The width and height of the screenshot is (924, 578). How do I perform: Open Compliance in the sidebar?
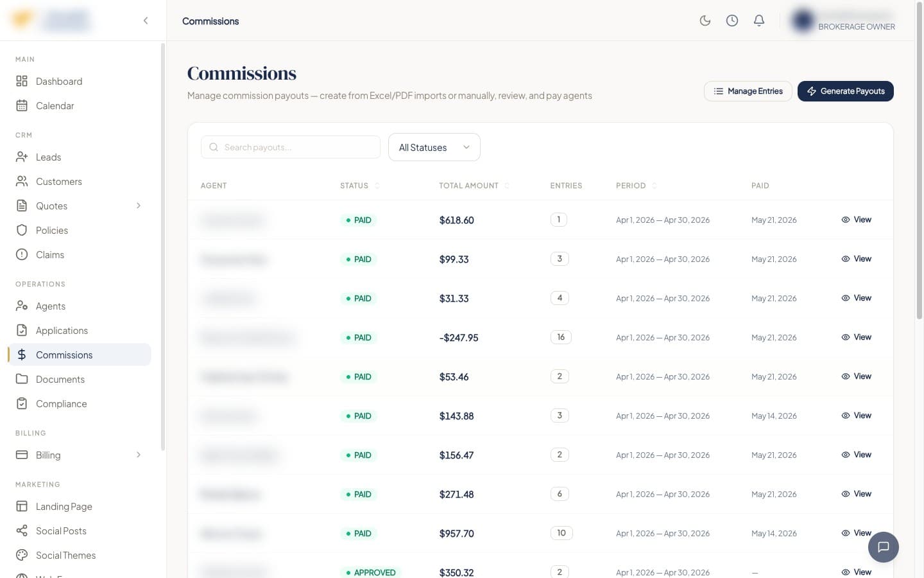tap(80, 403)
